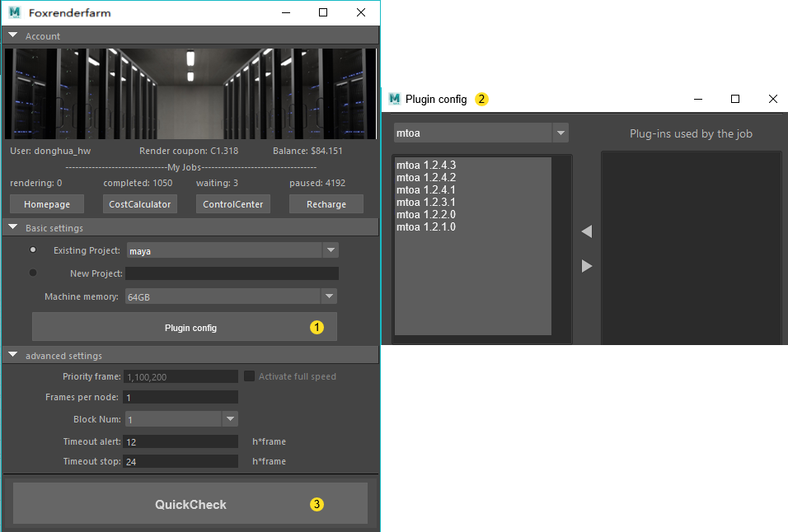Open the Homepage button
Image resolution: width=788 pixels, height=532 pixels.
click(47, 204)
